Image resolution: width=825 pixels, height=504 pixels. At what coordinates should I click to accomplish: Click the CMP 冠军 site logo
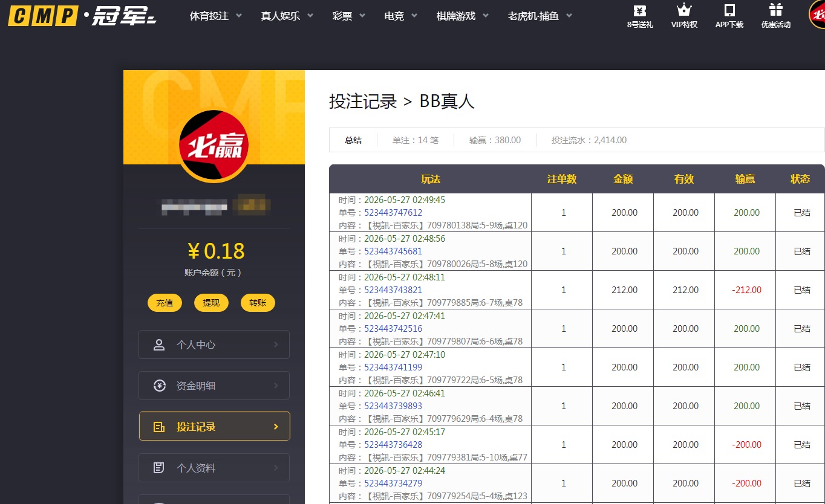(x=83, y=16)
